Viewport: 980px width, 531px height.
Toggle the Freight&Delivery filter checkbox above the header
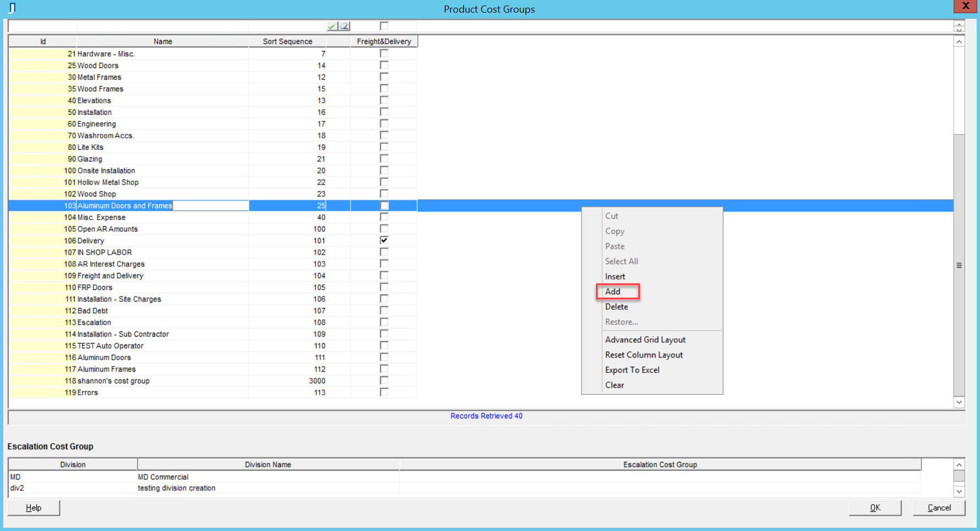(384, 26)
